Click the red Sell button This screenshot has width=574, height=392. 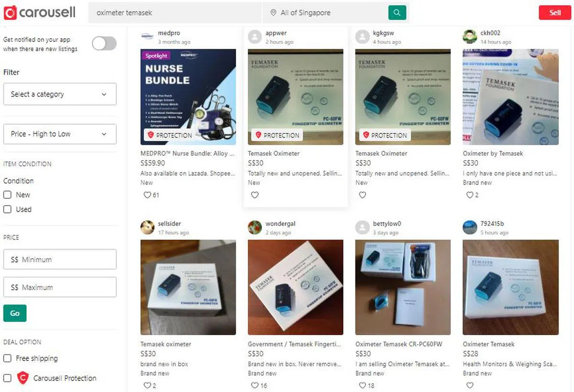555,12
